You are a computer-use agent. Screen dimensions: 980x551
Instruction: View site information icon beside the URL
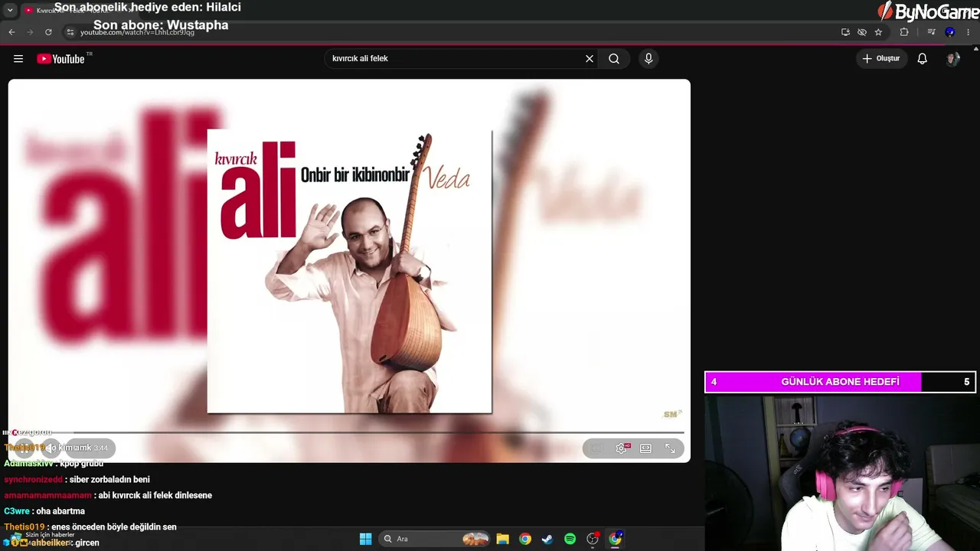pyautogui.click(x=70, y=32)
